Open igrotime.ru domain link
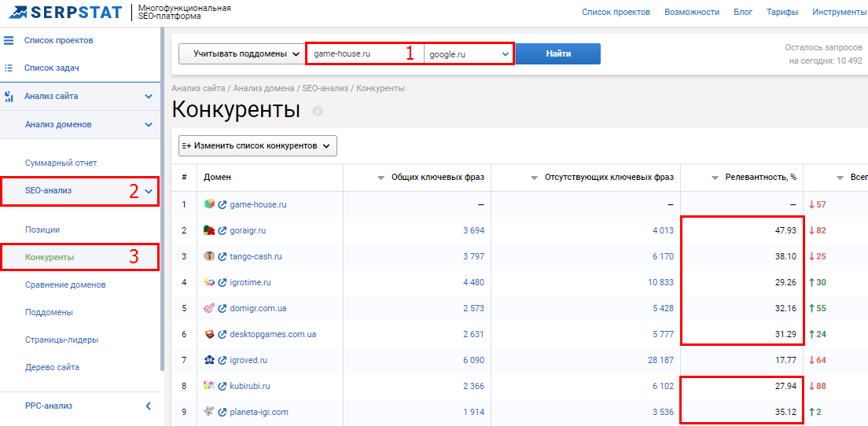868x426 pixels. pos(250,283)
